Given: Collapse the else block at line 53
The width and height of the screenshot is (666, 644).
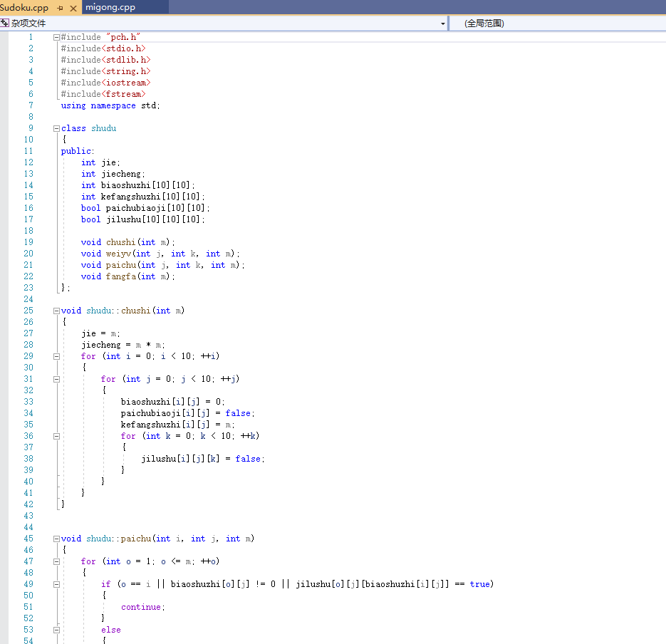Looking at the screenshot, I should coord(56,630).
